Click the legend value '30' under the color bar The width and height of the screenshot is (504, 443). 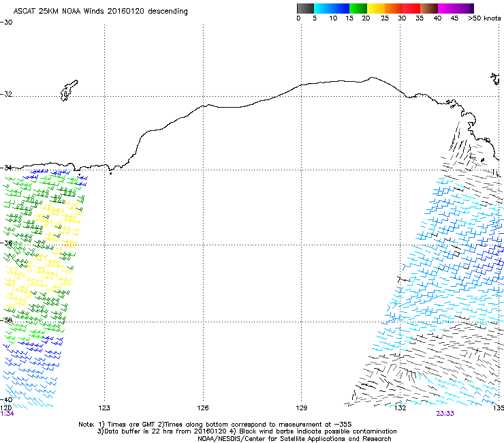[402, 18]
